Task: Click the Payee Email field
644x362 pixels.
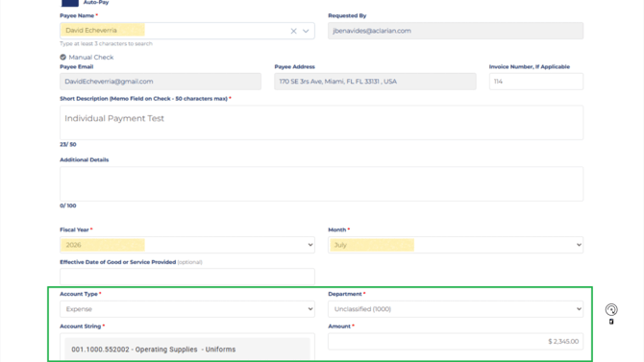Action: [x=161, y=82]
